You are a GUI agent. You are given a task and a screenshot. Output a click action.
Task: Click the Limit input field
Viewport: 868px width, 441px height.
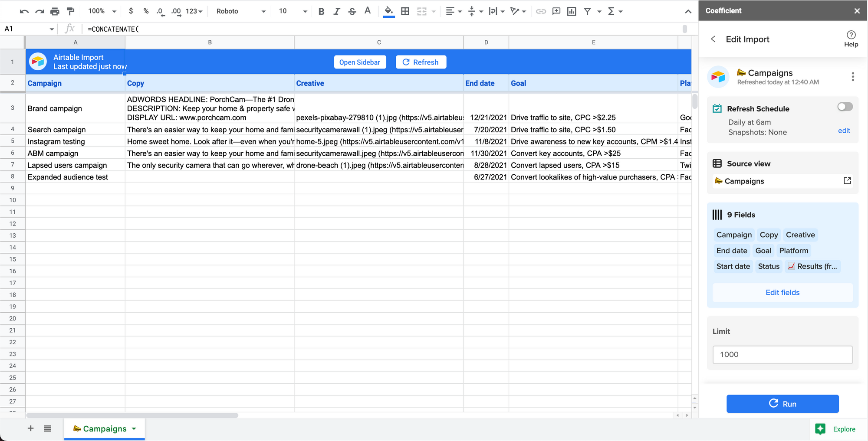click(x=783, y=355)
